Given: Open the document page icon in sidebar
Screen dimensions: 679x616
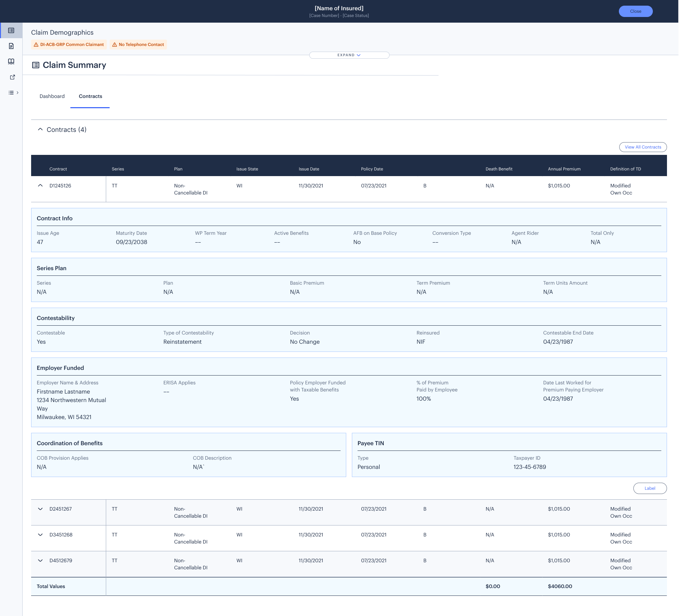Looking at the screenshot, I should [11, 46].
